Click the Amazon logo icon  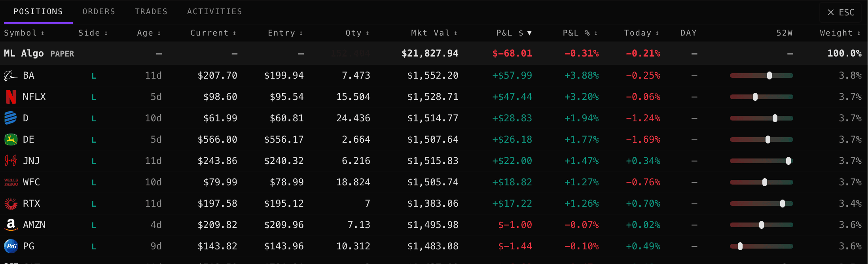tap(11, 225)
